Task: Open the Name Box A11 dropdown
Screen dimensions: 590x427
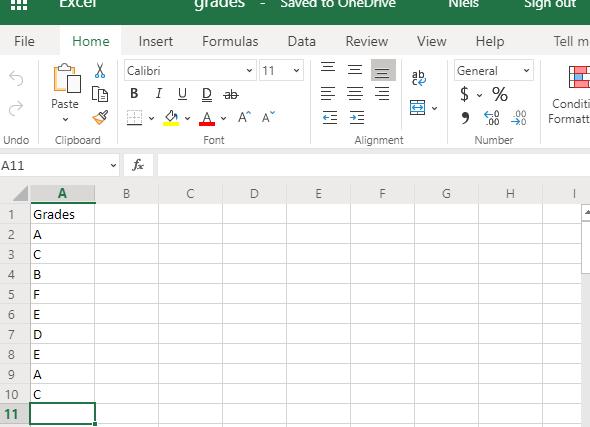Action: (113, 165)
